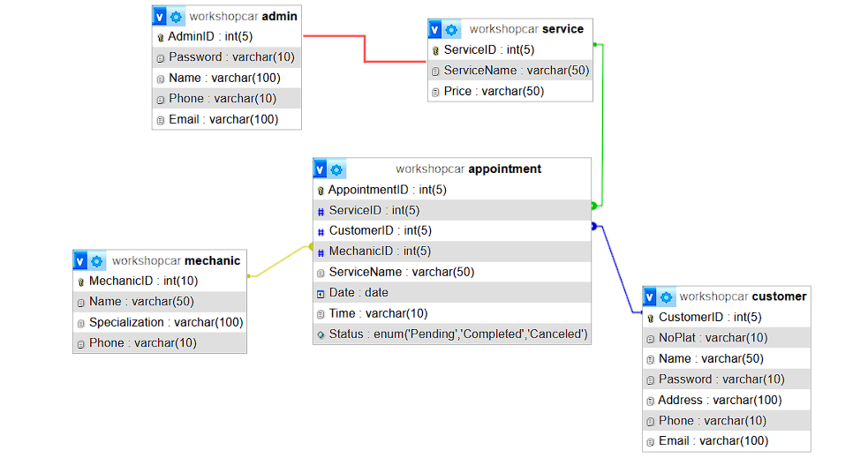Select 'CustomerID : int(5)' row in appointment table

(452, 230)
